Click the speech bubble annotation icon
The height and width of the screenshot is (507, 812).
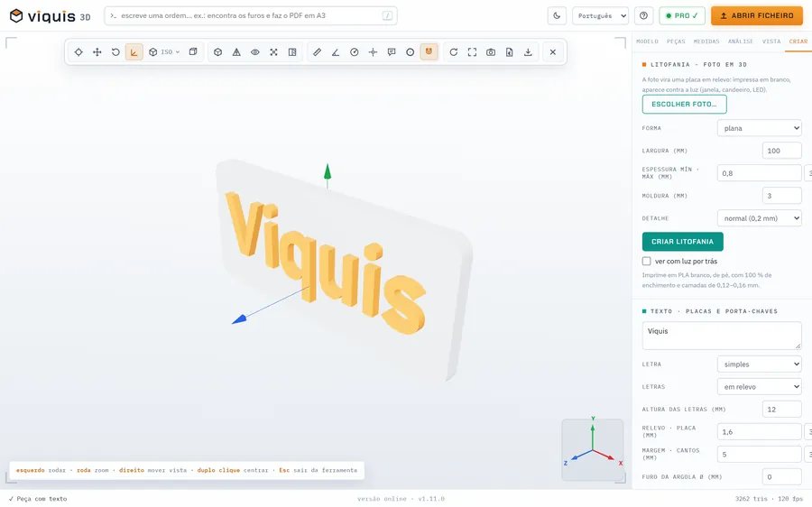(x=392, y=51)
